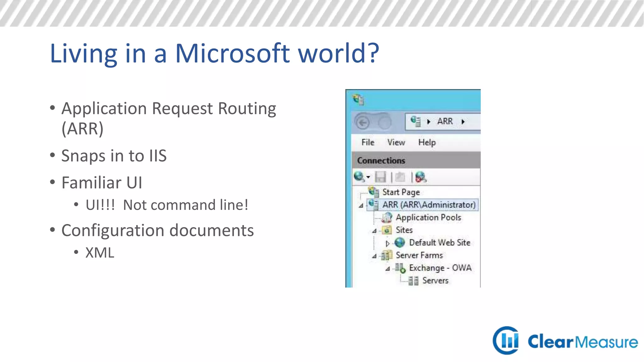Select the Servers node
This screenshot has width=644, height=362.
[x=435, y=280]
